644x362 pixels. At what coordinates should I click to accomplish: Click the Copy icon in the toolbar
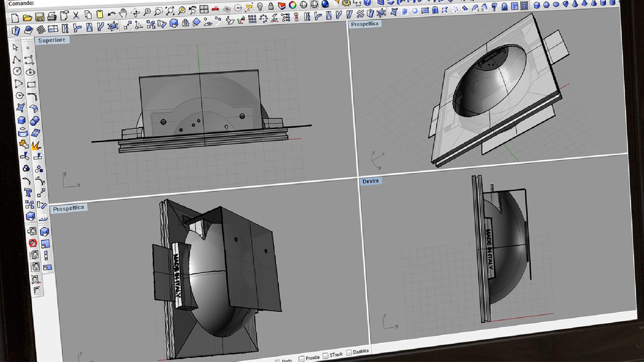pyautogui.click(x=88, y=15)
